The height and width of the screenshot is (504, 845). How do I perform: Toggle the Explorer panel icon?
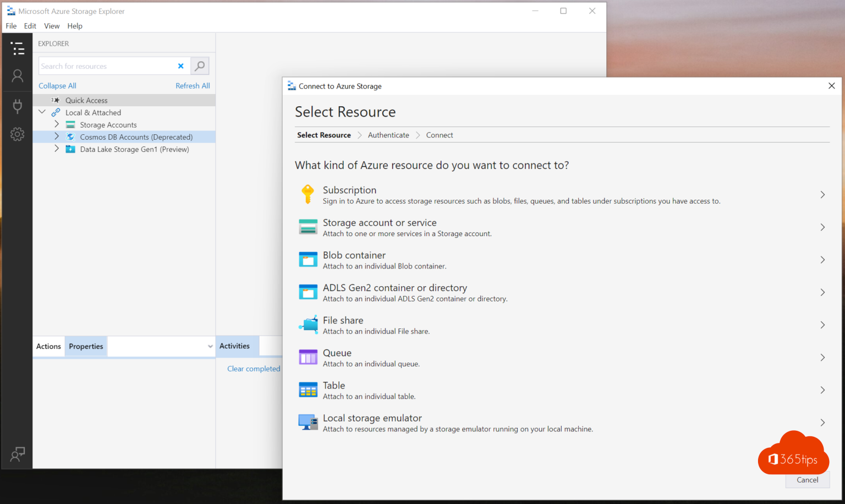[x=17, y=48]
